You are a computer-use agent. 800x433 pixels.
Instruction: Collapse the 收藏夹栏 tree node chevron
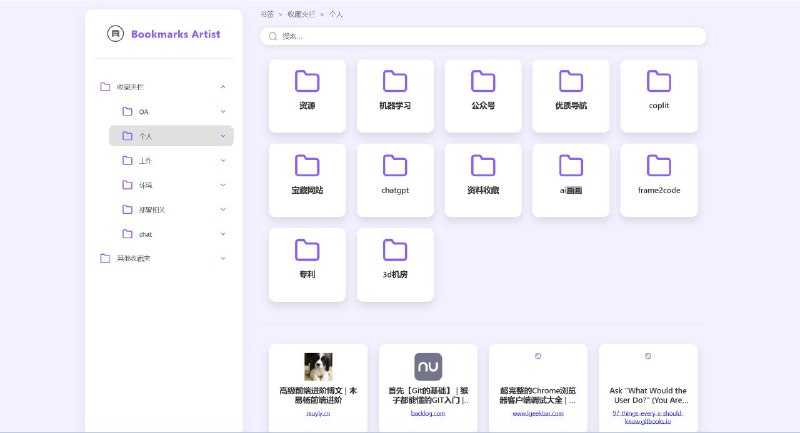tap(223, 87)
